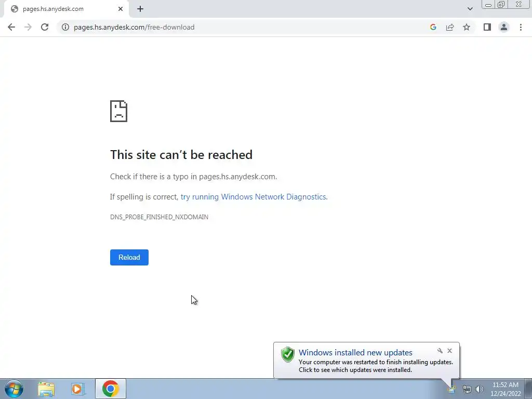
Task: Launch Windows Media Player from taskbar
Action: 78,389
